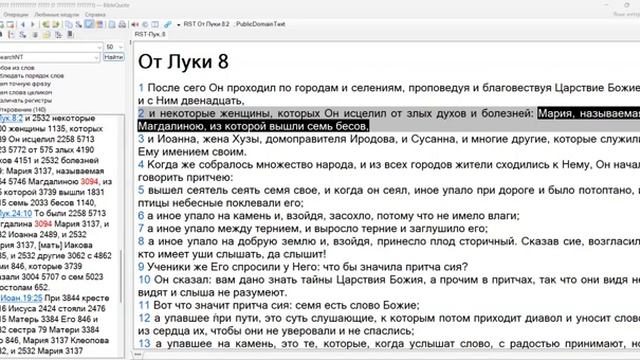The height and width of the screenshot is (360, 640).
Task: Click the selected text 'Магдалиною, из которой вышли семь бесов'
Action: pyautogui.click(x=253, y=126)
